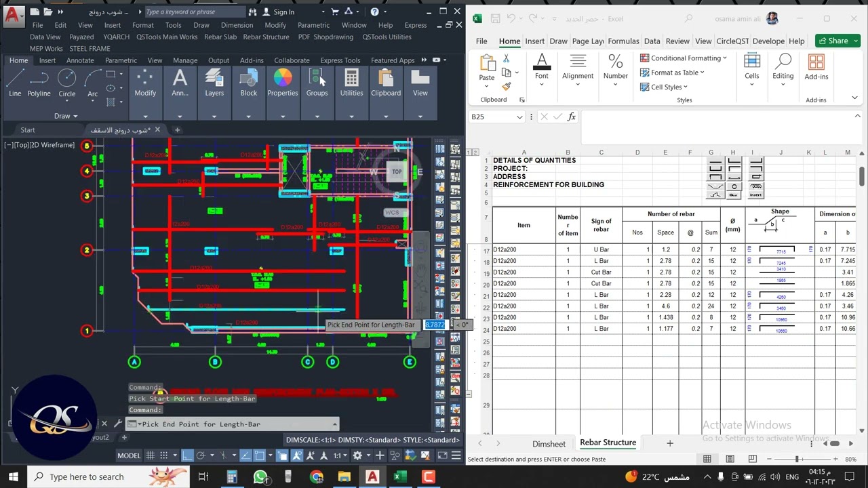This screenshot has width=868, height=488.
Task: Open the Format as Table dropdown
Action: (673, 73)
